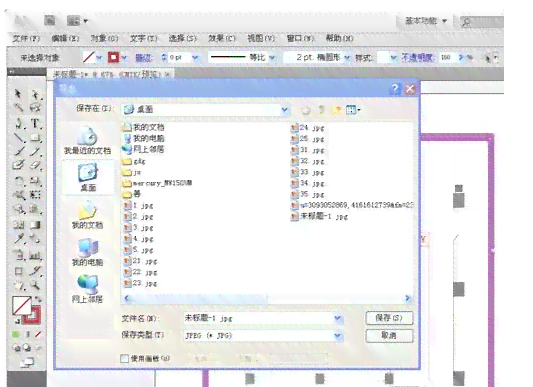Open 我最近的文档 in the places bar
The image size is (533, 387).
(87, 140)
